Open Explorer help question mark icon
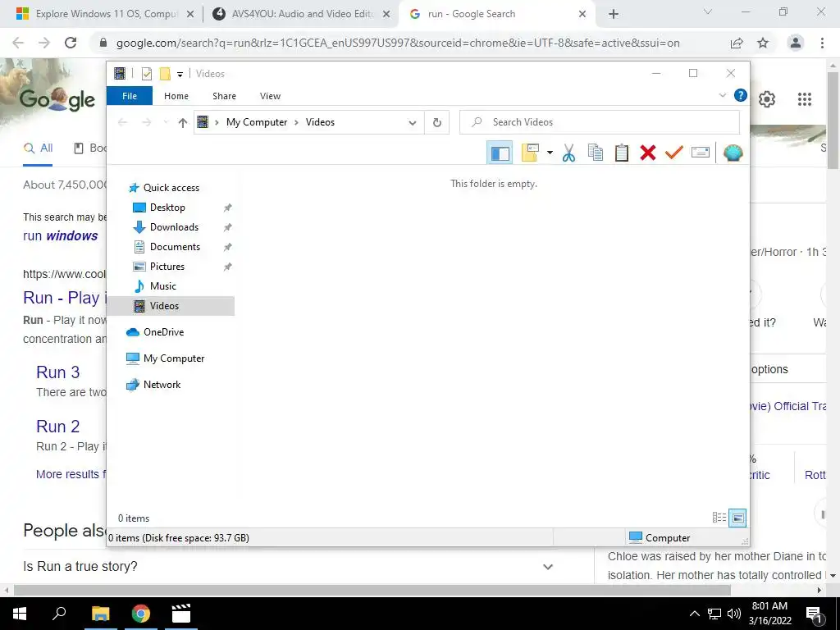 coord(741,95)
